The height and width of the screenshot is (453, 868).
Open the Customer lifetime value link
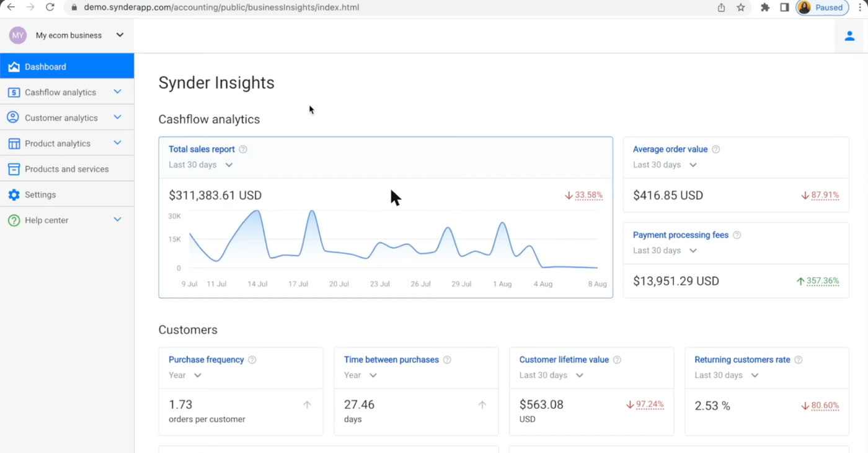(564, 360)
